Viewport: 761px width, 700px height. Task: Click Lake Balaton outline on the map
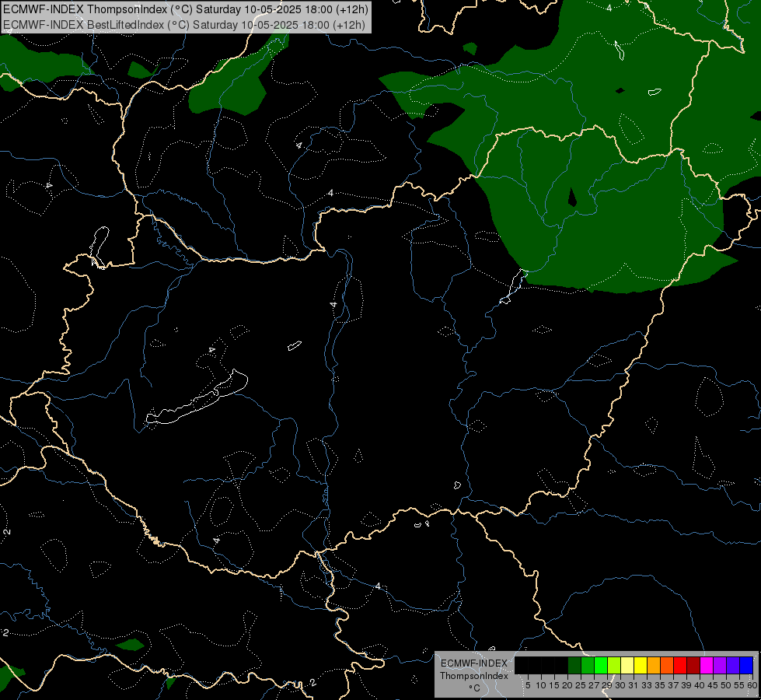pyautogui.click(x=197, y=398)
